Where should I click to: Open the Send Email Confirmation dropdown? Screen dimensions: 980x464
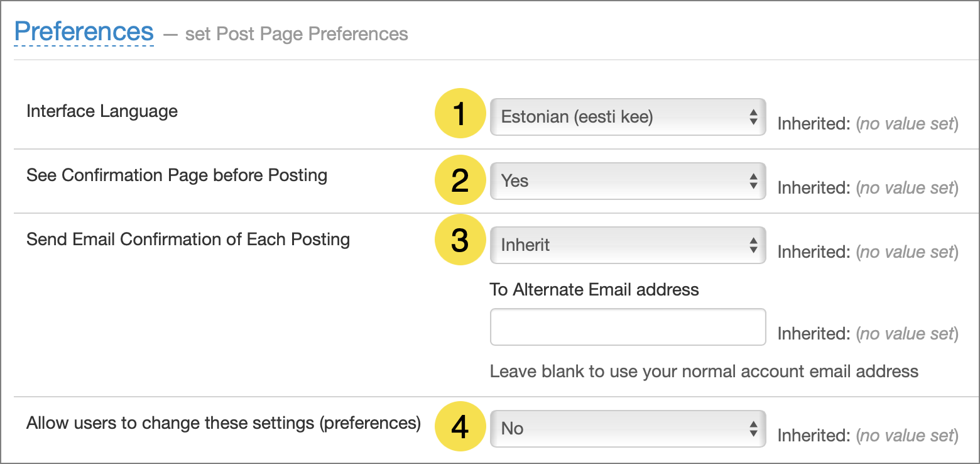[627, 245]
